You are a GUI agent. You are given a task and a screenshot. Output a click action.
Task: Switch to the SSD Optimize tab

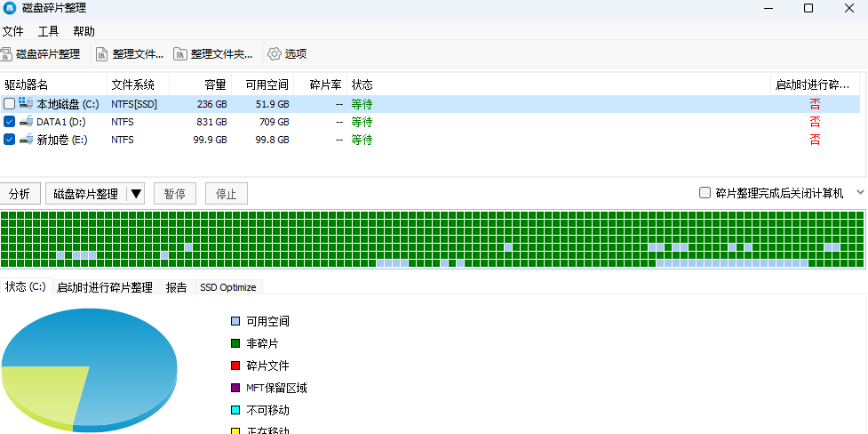228,287
